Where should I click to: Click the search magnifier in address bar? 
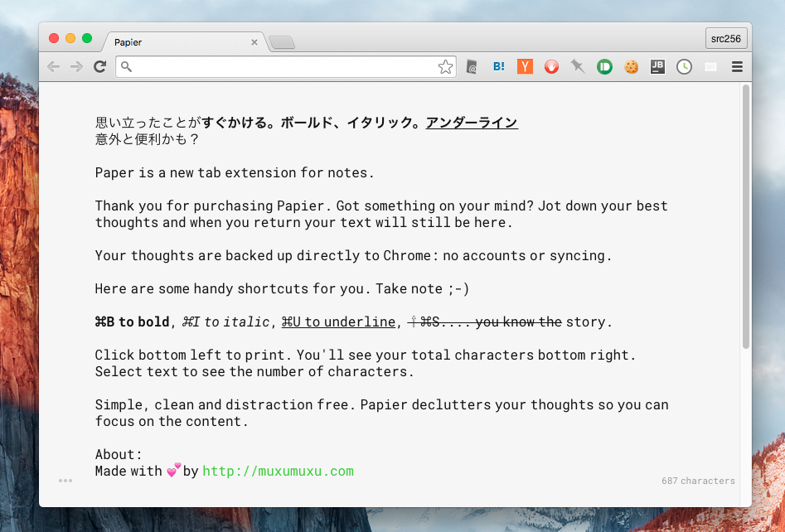pyautogui.click(x=126, y=66)
